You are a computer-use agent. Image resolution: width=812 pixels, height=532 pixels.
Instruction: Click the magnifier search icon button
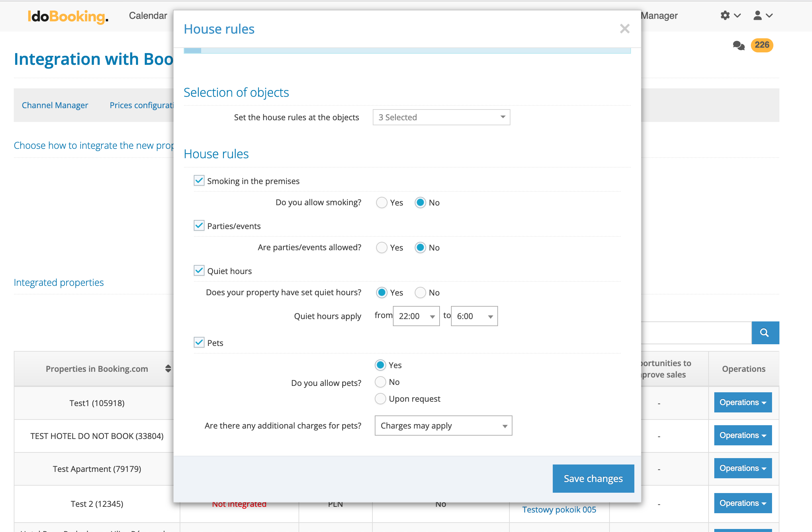click(765, 333)
